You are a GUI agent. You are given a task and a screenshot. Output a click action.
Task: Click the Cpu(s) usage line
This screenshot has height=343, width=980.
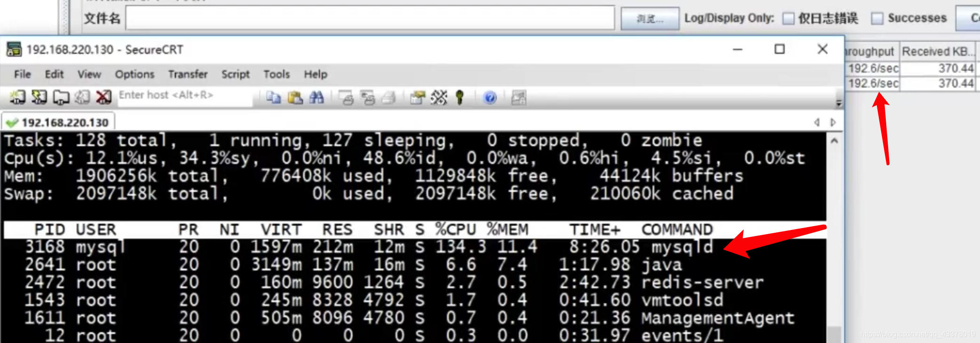(x=405, y=158)
